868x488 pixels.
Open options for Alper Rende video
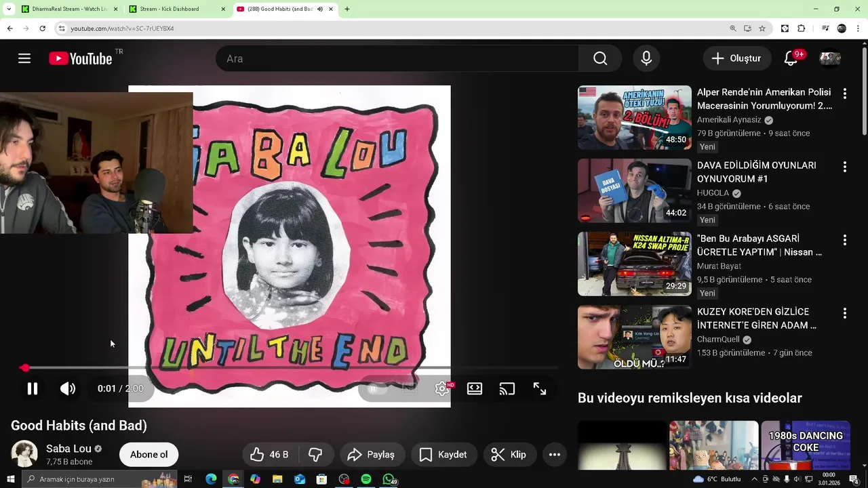pos(844,94)
